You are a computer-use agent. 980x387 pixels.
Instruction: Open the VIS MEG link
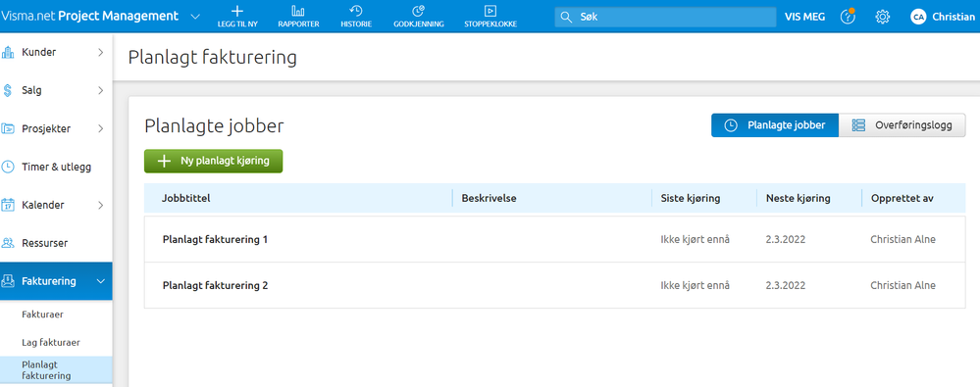[x=805, y=17]
